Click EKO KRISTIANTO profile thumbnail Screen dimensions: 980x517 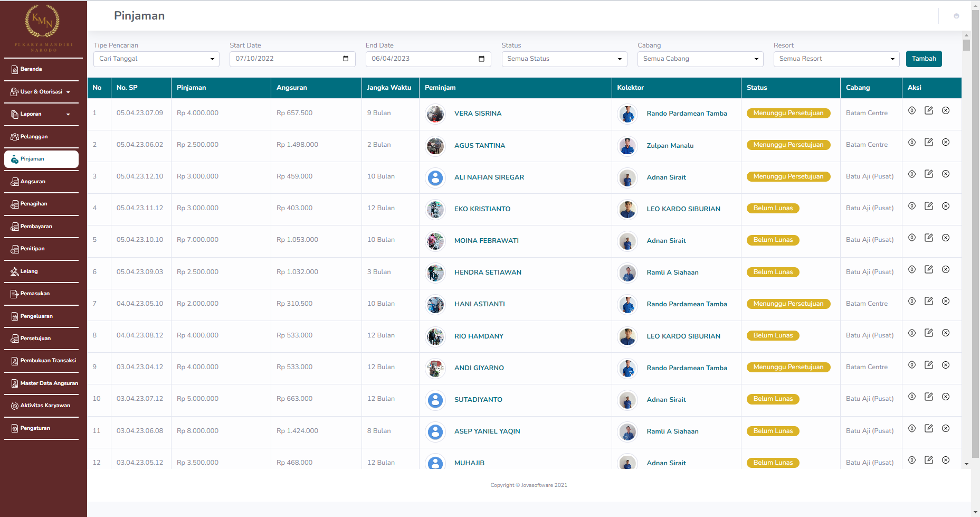point(435,209)
